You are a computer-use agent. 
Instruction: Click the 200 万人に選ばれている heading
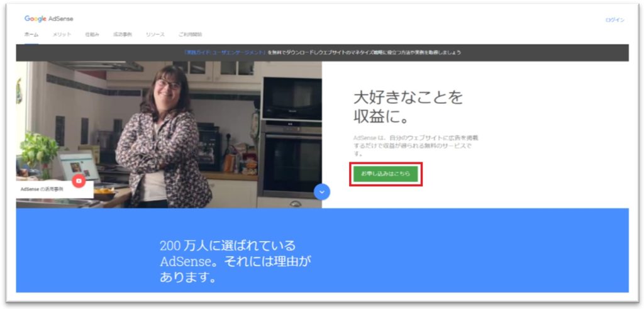pyautogui.click(x=235, y=262)
